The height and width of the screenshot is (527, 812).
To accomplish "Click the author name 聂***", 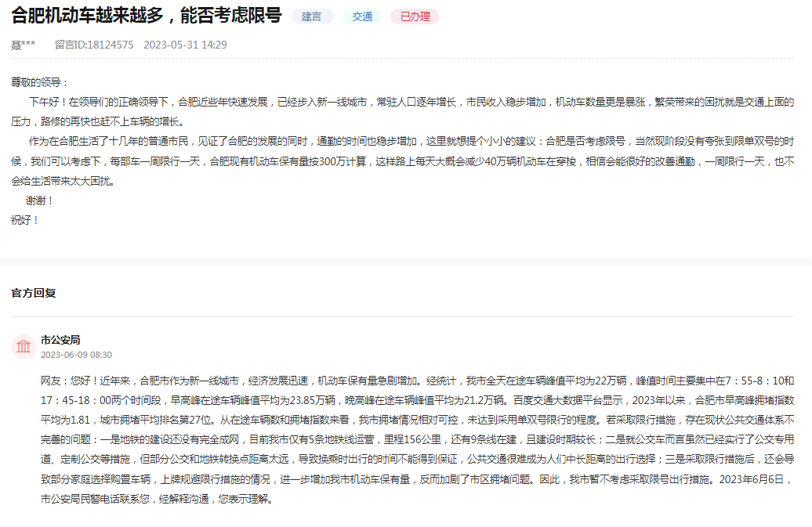I will (24, 45).
